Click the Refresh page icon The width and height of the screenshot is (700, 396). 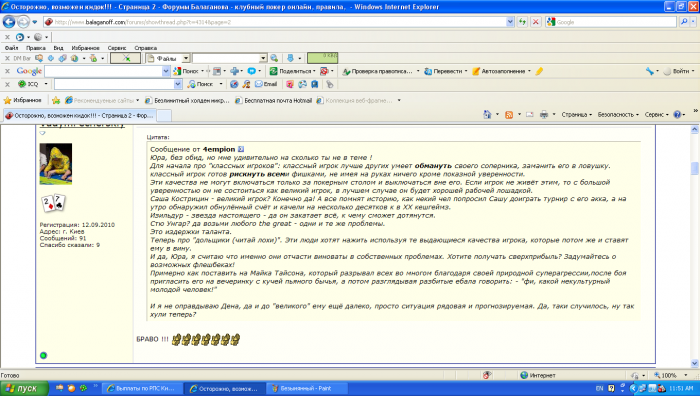pos(522,21)
